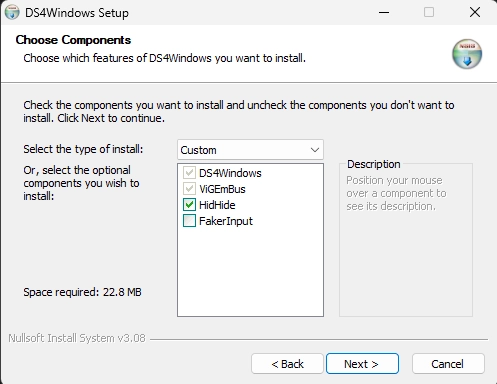Click Next to continue installation
497x384 pixels.
pos(362,364)
